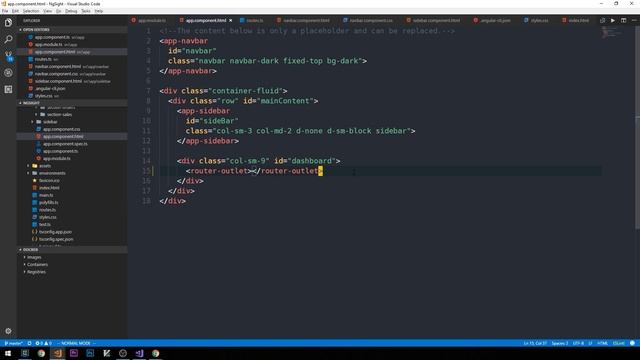Expand Docker Containers node
This screenshot has height=360, width=640.
[x=37, y=265]
